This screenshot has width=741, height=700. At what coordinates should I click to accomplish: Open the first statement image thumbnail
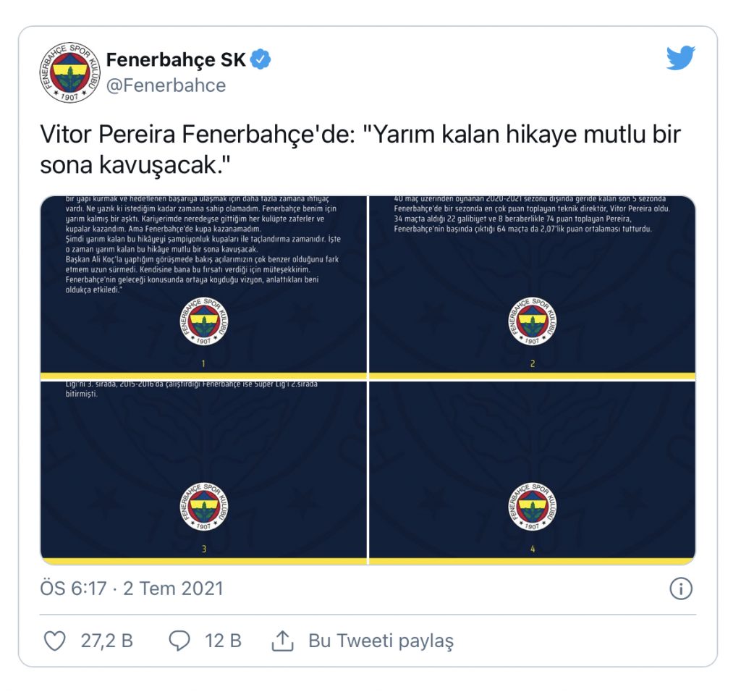tap(203, 287)
